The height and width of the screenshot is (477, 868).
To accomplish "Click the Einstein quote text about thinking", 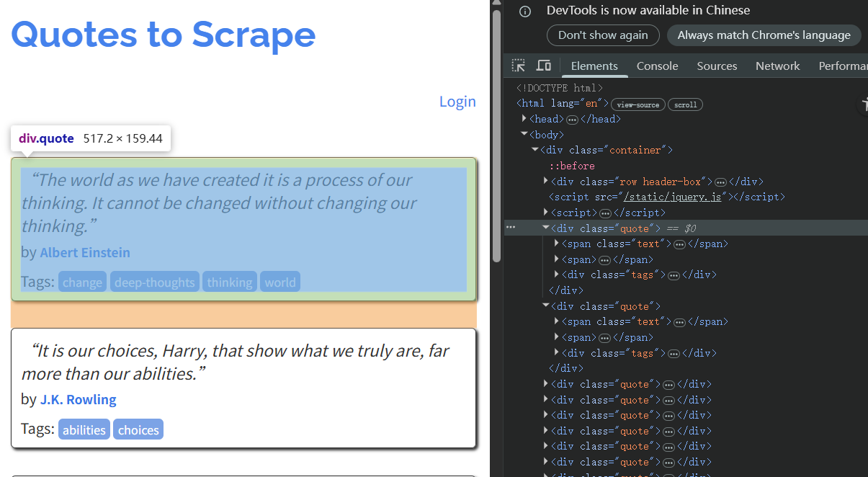I will [x=219, y=203].
